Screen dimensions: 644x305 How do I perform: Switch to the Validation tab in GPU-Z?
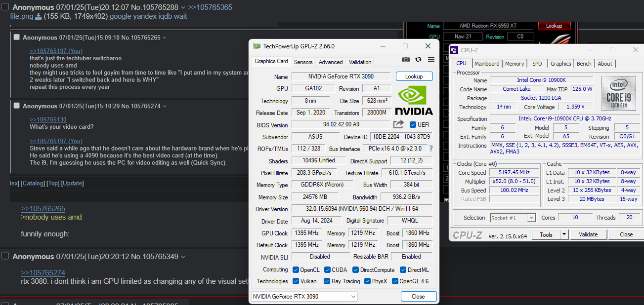[360, 62]
